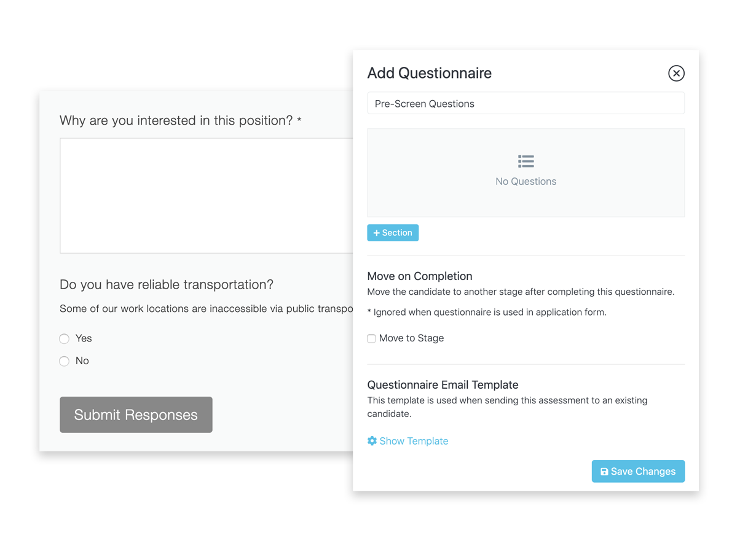The width and height of the screenshot is (756, 541).
Task: Enable the Move to Stage checkbox
Action: click(371, 338)
